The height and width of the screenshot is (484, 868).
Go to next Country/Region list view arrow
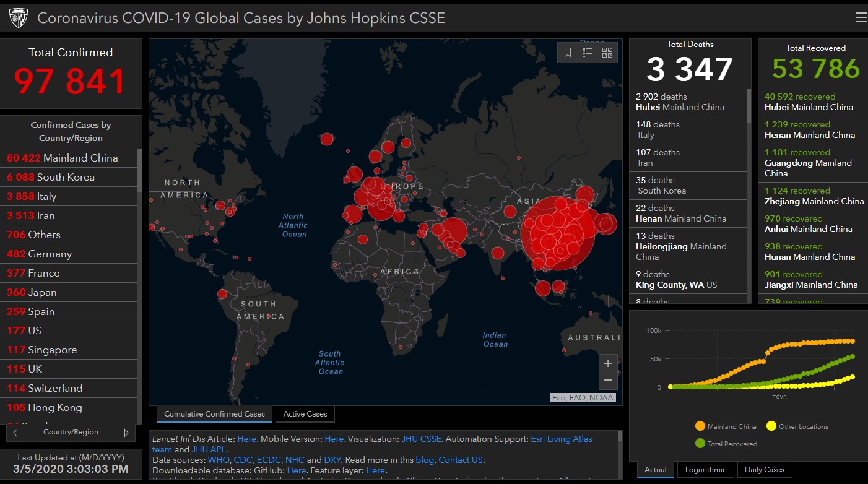126,433
